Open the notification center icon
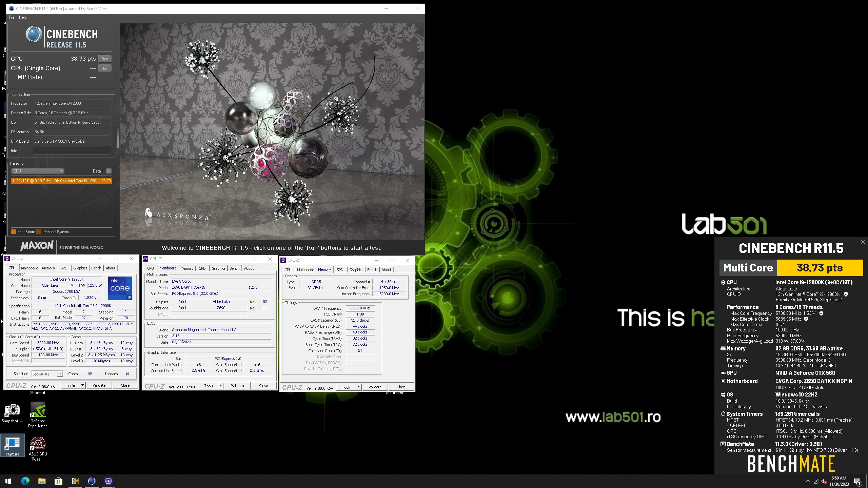The image size is (868, 488). pos(857,481)
